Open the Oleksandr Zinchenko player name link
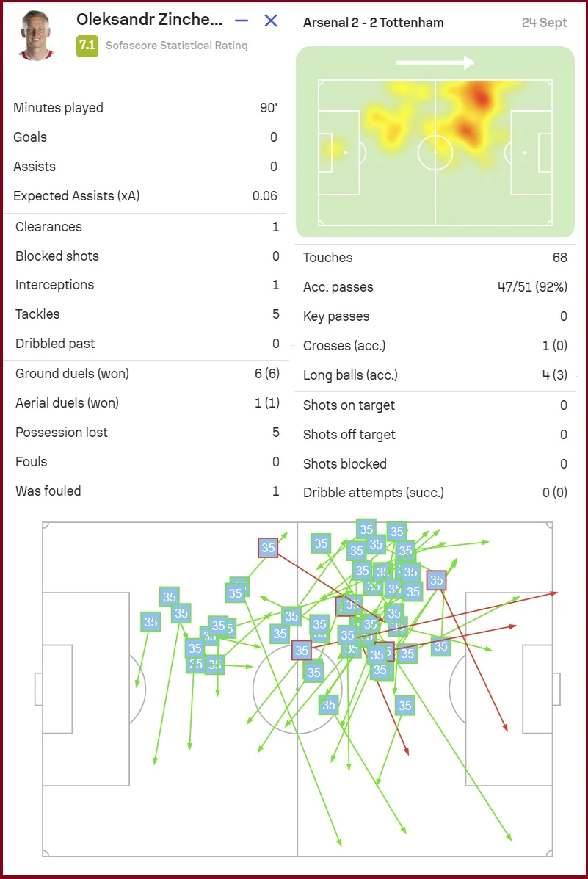This screenshot has height=879, width=588. point(149,20)
